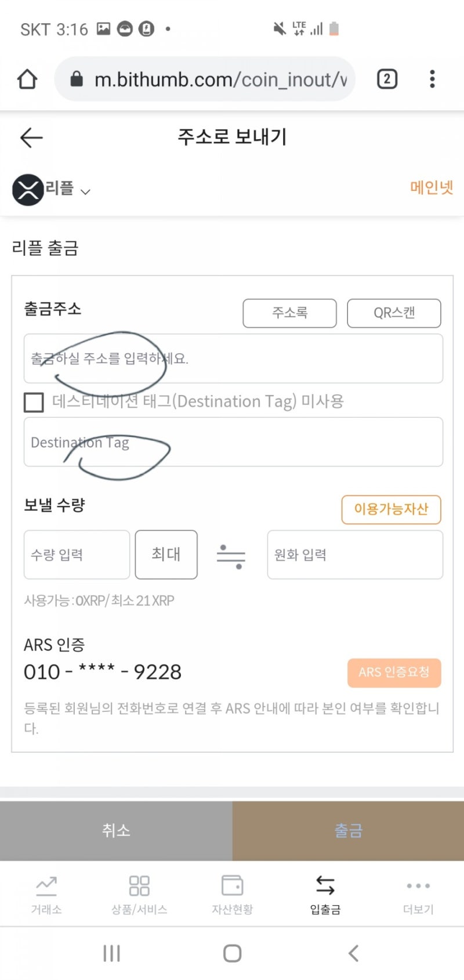Focus the withdrawal address input field
Image resolution: width=464 pixels, height=980 pixels.
(233, 359)
